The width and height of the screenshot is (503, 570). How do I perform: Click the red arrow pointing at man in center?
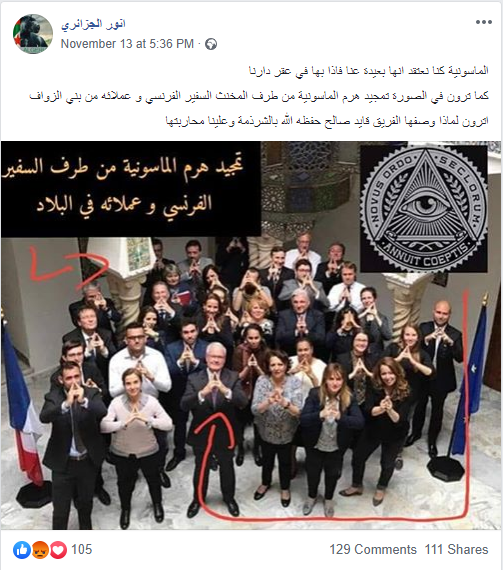214,458
